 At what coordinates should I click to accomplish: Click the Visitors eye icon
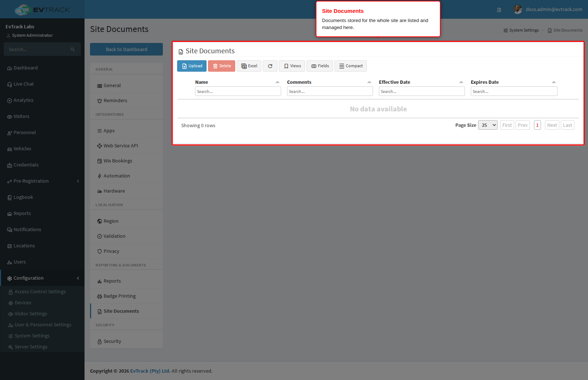coord(10,117)
